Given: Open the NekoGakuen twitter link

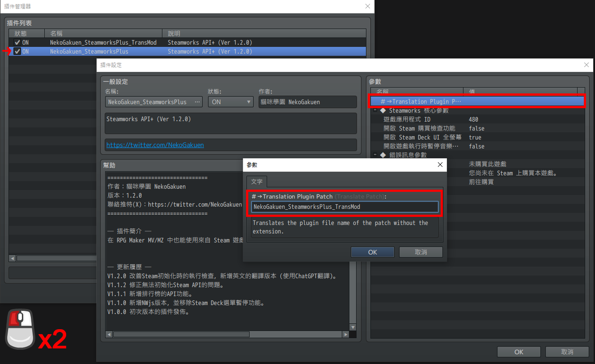Looking at the screenshot, I should click(155, 145).
